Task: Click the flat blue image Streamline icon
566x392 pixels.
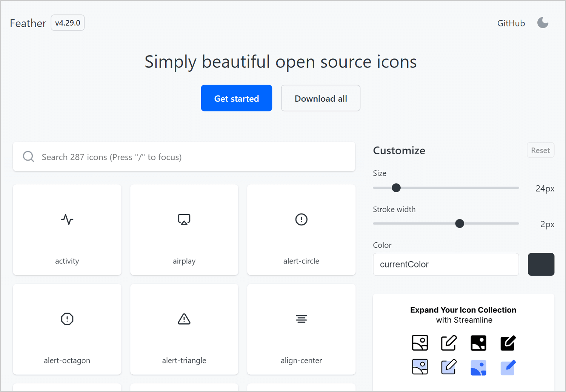Action: point(478,368)
